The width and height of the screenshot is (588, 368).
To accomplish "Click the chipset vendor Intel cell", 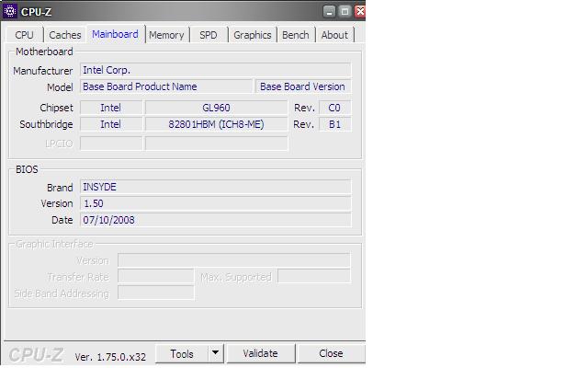I will click(x=111, y=108).
